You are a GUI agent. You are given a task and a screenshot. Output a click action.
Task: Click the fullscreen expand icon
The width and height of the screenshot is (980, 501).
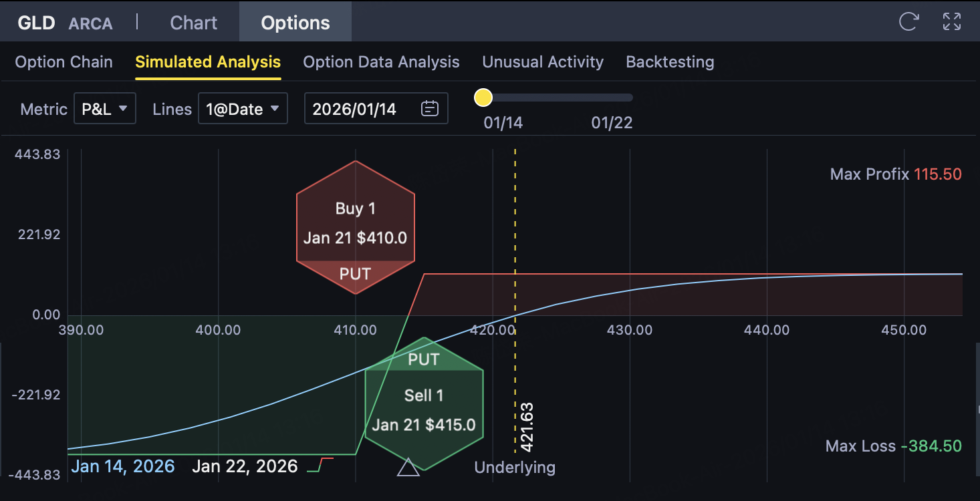tap(951, 22)
